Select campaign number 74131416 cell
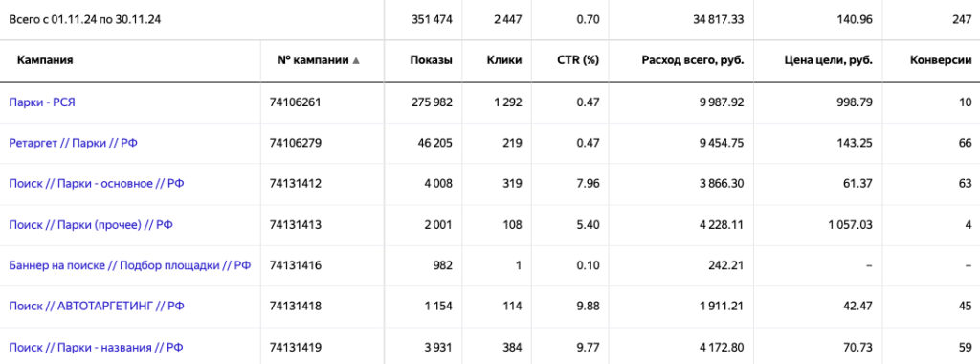The image size is (980, 364). coord(295,265)
